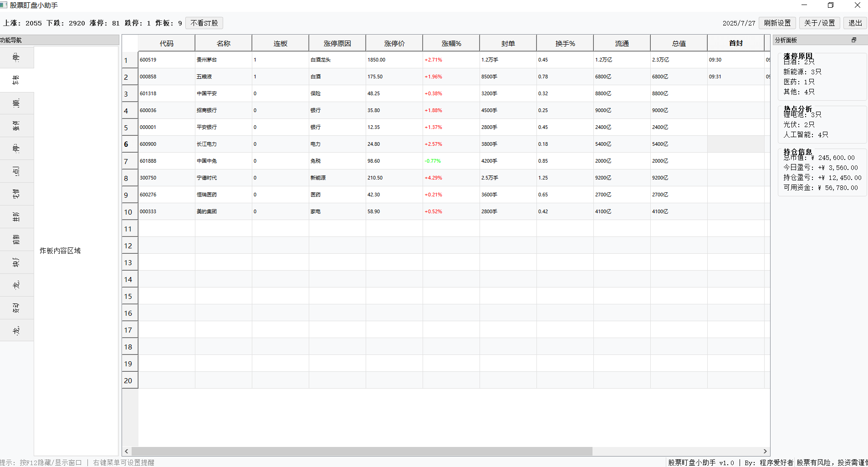Select the 顺 vertical tab in sidebar
Image resolution: width=868 pixels, height=467 pixels.
(17, 103)
